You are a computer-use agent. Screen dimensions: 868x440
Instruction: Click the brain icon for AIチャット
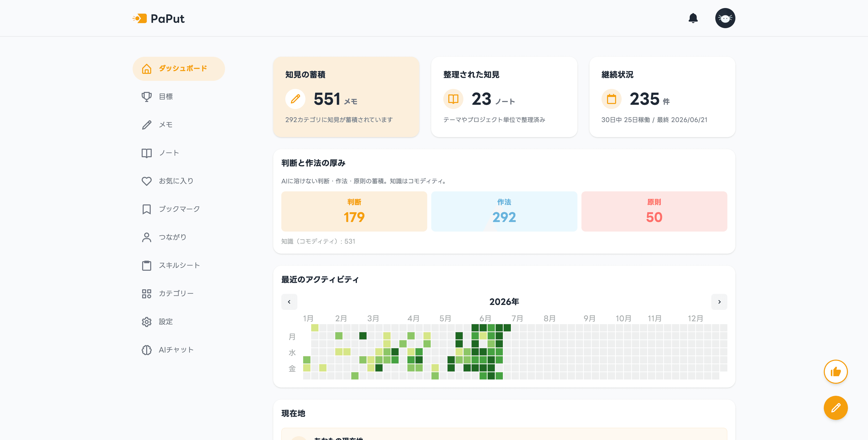tap(147, 350)
